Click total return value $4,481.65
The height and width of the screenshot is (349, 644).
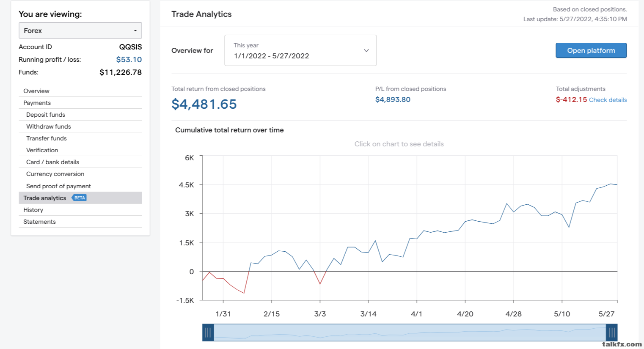tap(204, 104)
